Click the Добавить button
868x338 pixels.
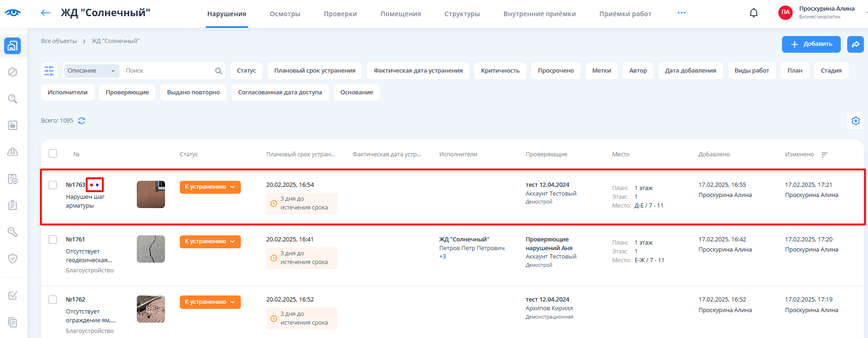[x=811, y=44]
